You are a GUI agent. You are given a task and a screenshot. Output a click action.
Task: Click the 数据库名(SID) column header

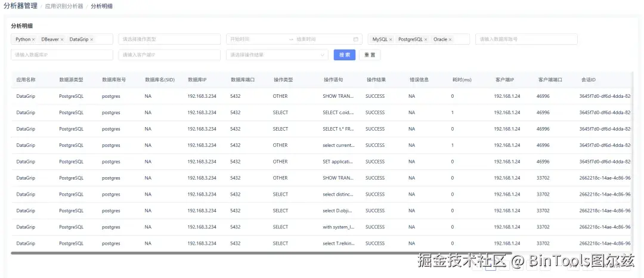[x=160, y=80]
